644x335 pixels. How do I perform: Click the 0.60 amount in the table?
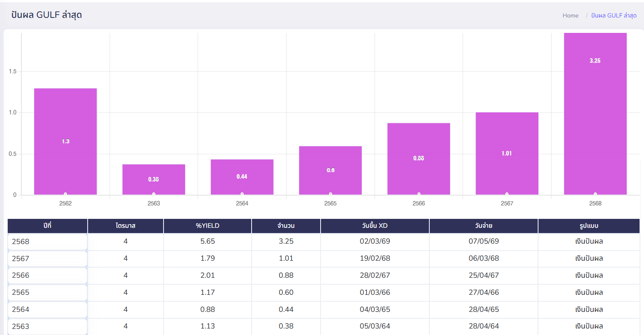[x=286, y=292]
